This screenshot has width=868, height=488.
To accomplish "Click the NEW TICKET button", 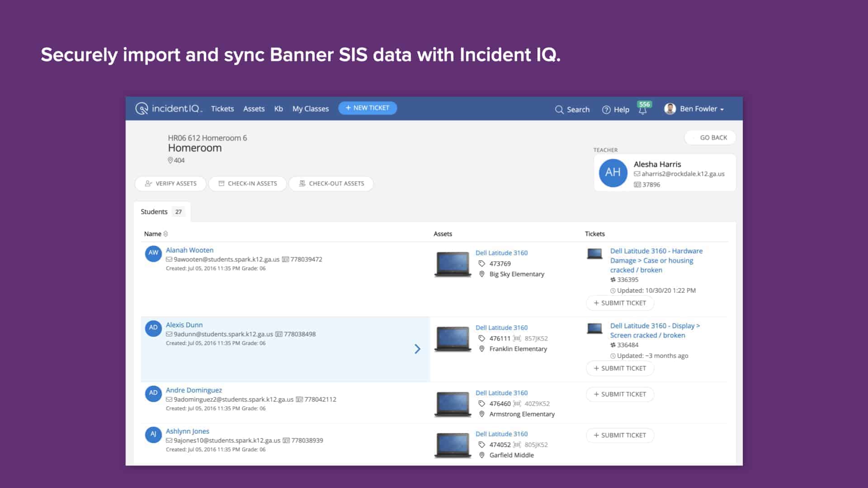I will pos(367,108).
